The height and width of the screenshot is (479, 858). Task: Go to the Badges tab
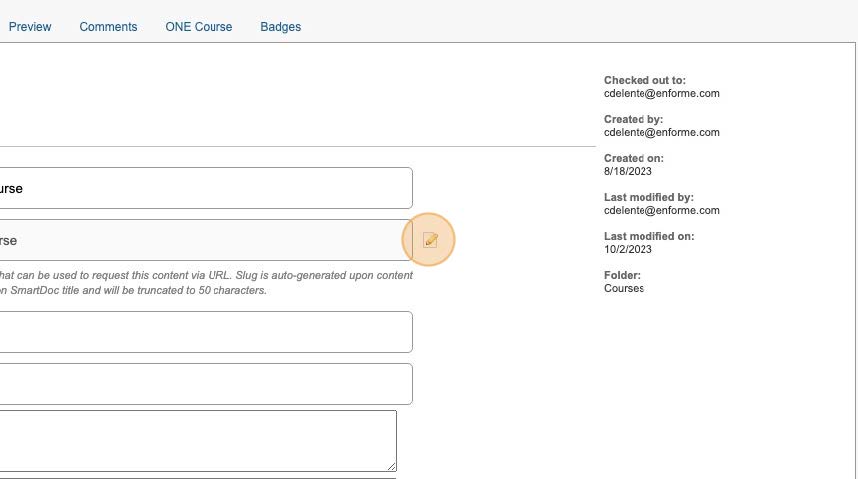point(280,27)
